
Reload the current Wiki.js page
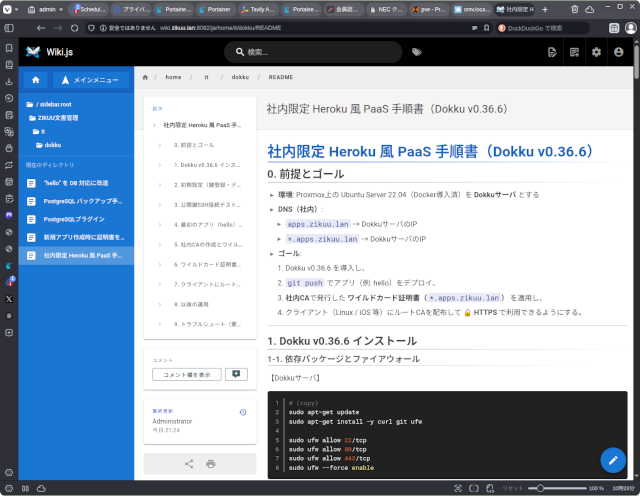(x=74, y=28)
